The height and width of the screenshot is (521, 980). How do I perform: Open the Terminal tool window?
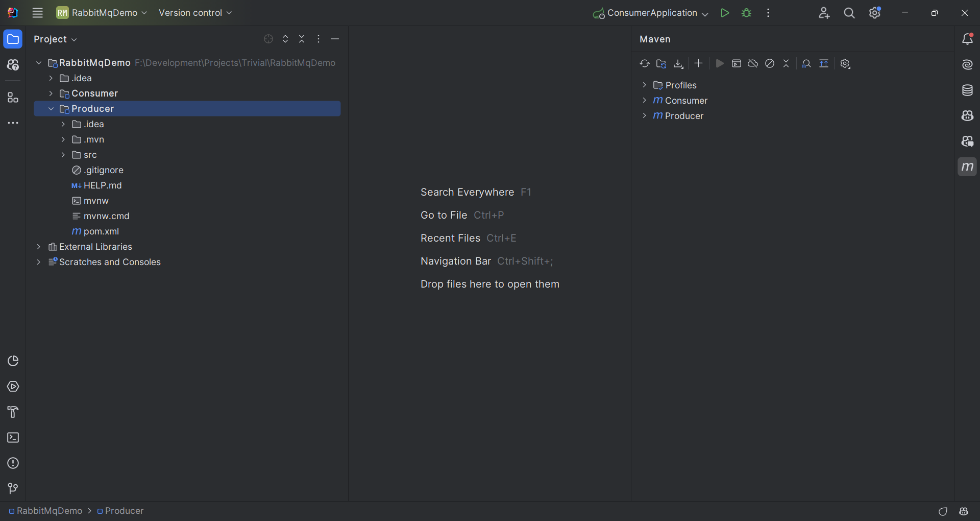point(13,438)
